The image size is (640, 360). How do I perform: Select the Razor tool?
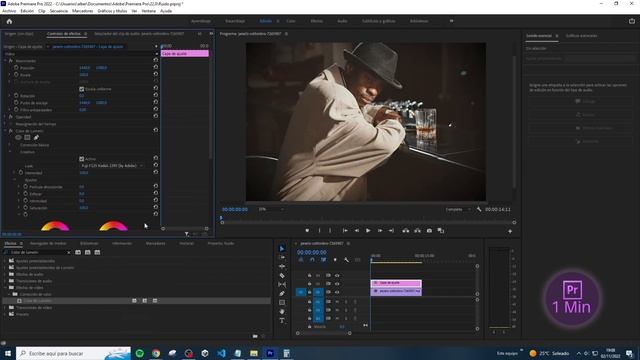(x=282, y=276)
